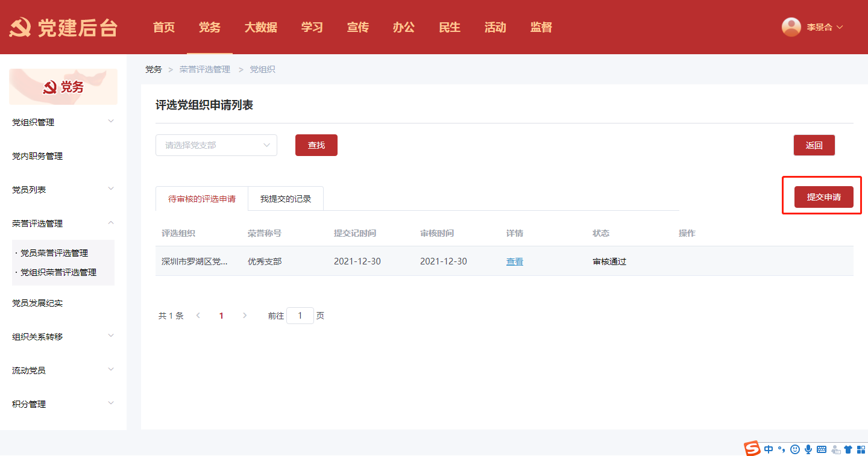This screenshot has width=868, height=456.
Task: Select 党员荣誉评选管理 in the sidebar
Action: [x=54, y=253]
